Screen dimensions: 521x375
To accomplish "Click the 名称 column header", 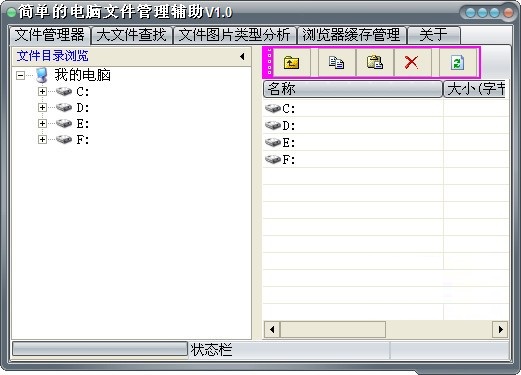I will pyautogui.click(x=353, y=89).
